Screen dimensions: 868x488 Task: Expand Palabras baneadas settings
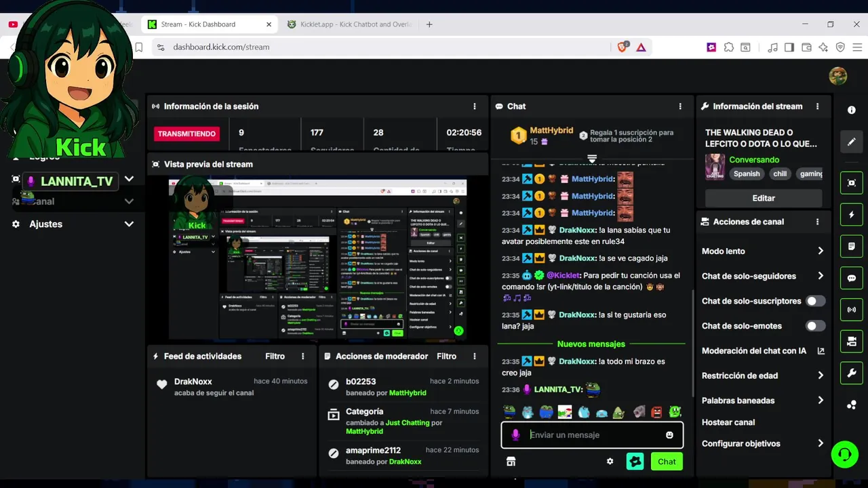[821, 401]
